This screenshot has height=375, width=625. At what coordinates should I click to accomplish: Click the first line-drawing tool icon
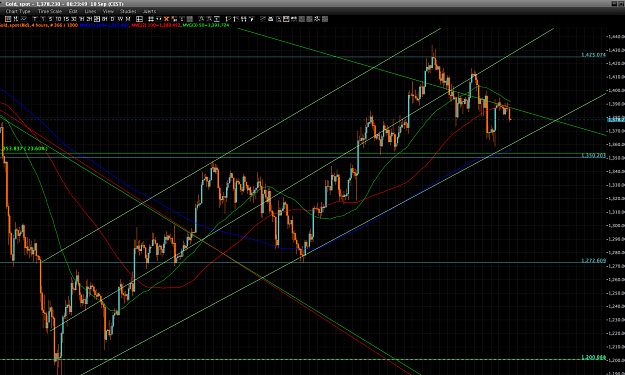coord(228,19)
